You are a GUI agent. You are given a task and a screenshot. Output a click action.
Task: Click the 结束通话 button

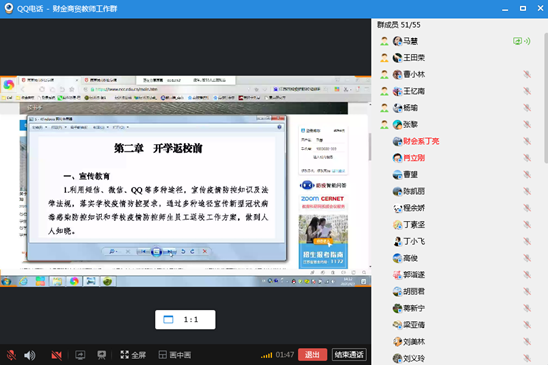(x=349, y=354)
